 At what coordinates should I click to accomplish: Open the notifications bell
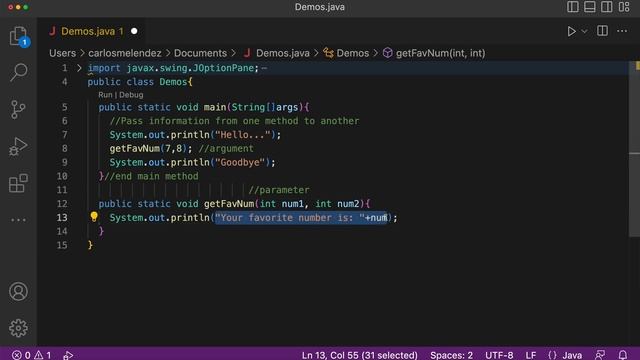[x=623, y=355]
